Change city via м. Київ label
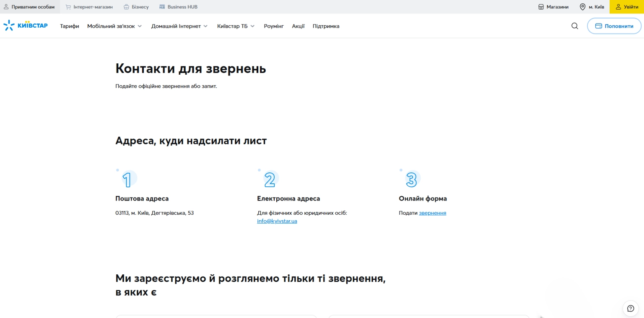Image resolution: width=644 pixels, height=318 pixels. [x=597, y=7]
